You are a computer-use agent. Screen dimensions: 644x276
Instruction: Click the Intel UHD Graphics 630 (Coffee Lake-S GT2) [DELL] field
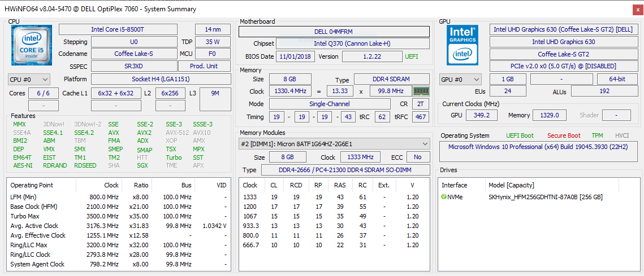[564, 29]
